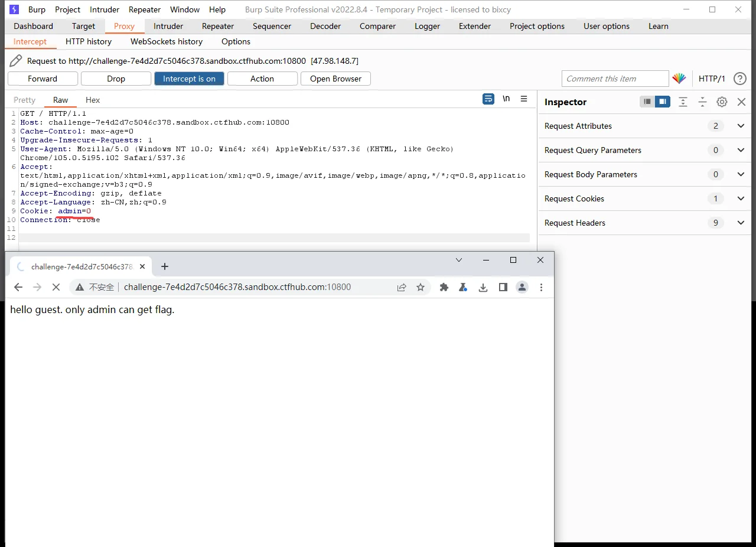Collapse all Inspector sections icon
The height and width of the screenshot is (547, 756).
[x=702, y=102]
